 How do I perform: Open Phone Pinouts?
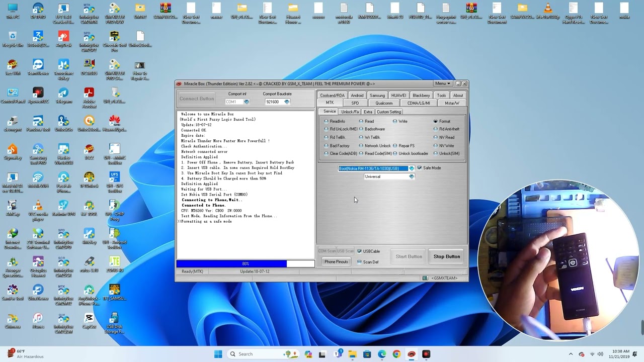336,262
